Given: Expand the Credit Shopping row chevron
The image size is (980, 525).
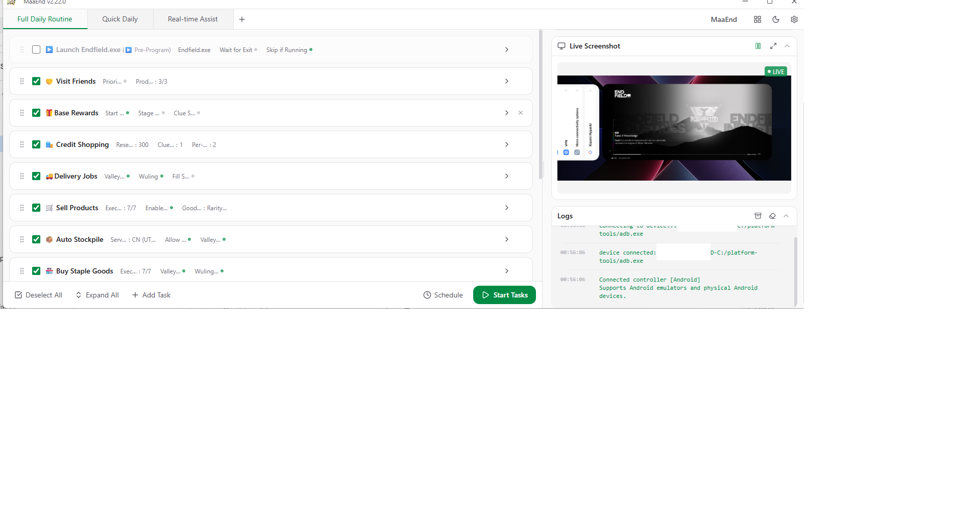Looking at the screenshot, I should click(x=507, y=144).
